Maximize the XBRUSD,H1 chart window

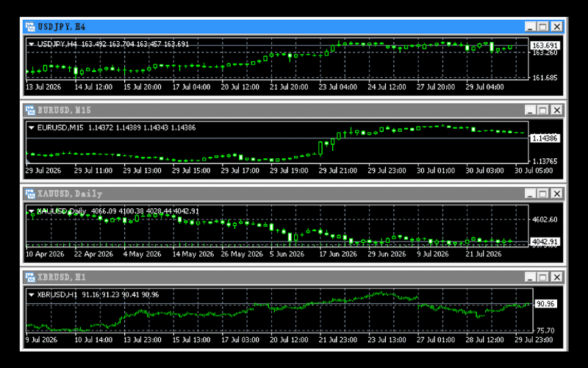543,277
